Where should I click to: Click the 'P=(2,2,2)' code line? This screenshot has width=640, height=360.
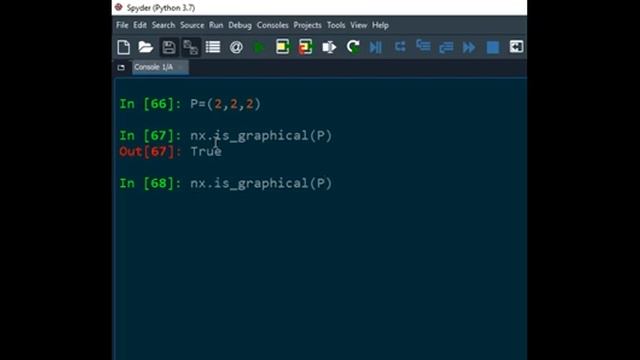click(x=225, y=104)
